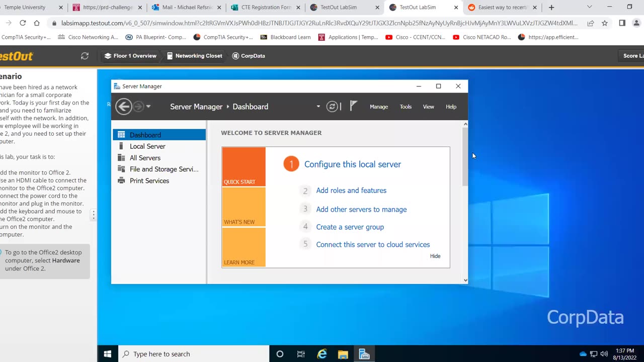Click the Server Manager back arrow button

coord(123,106)
